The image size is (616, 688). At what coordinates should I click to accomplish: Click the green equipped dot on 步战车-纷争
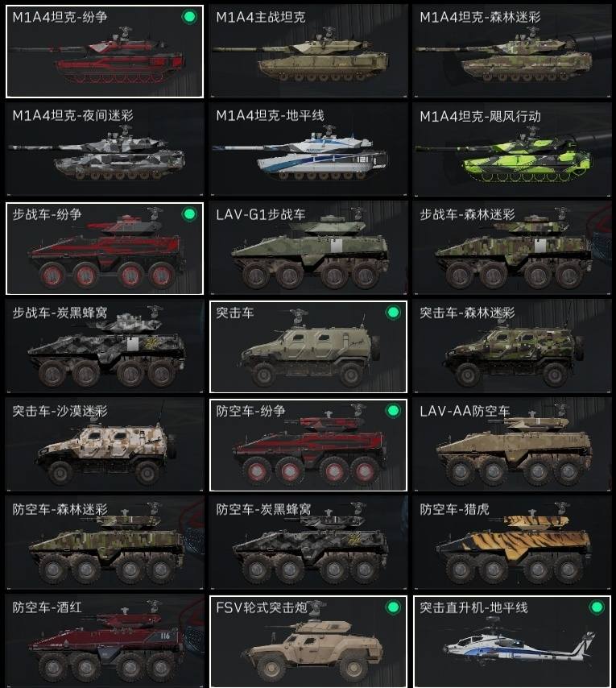tap(189, 214)
